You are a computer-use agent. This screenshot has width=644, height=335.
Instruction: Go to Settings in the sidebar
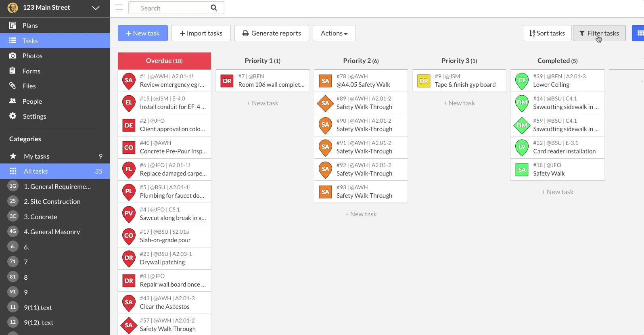coord(34,116)
